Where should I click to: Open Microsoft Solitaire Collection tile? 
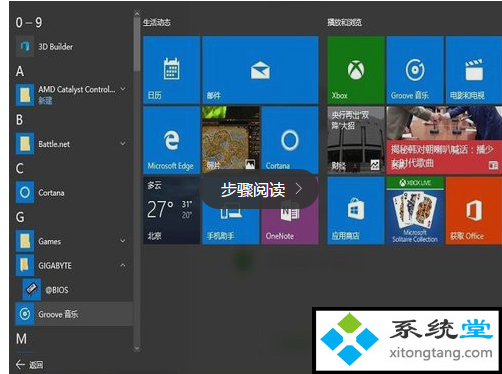(x=415, y=210)
